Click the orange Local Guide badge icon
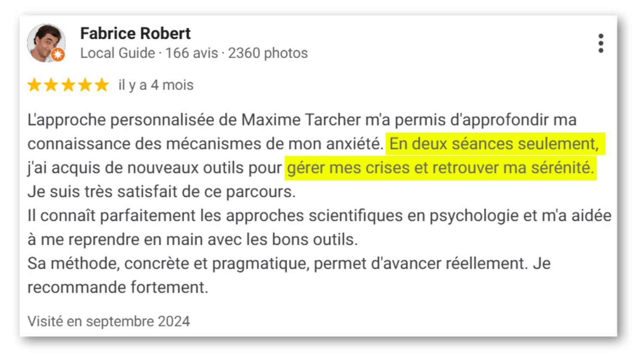 point(58,54)
